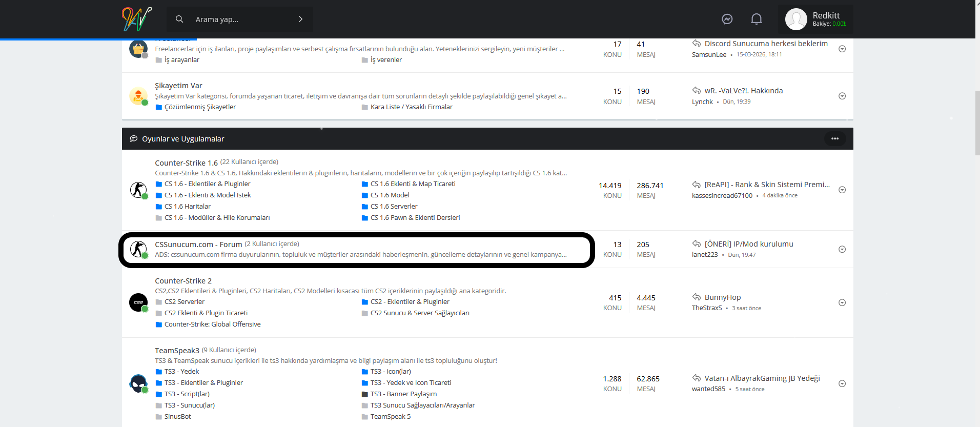
Task: Click the TeamSpeak3 forum icon
Action: coord(138,383)
